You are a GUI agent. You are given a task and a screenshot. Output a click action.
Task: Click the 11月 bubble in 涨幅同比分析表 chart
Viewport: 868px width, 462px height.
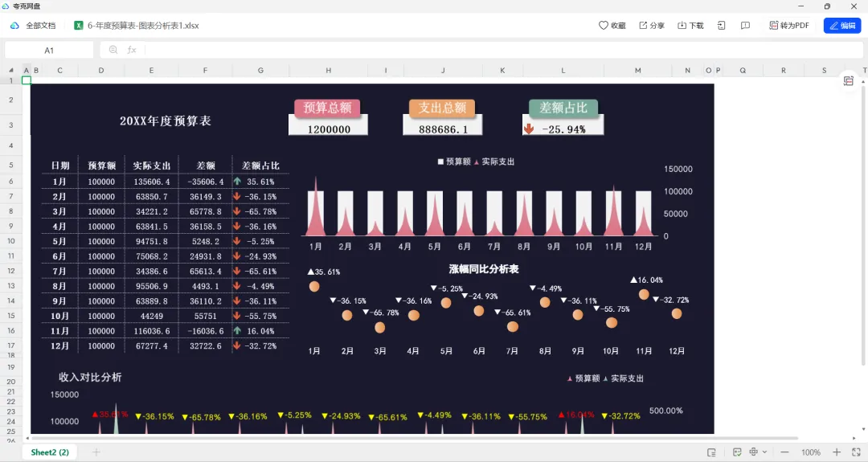tap(644, 294)
